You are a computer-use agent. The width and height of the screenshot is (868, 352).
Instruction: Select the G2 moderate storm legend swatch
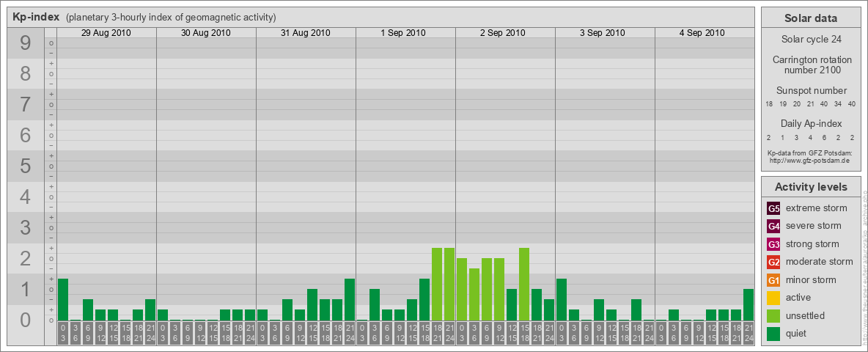coord(773,262)
